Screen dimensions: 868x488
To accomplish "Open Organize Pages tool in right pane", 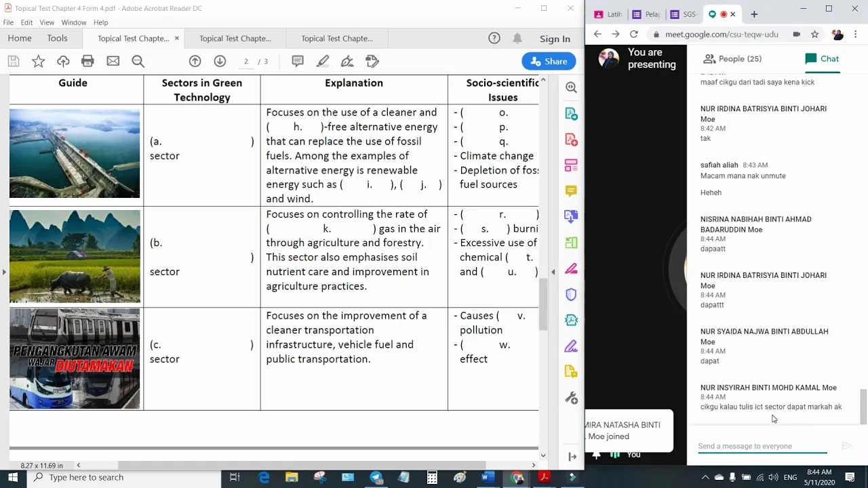I will coord(571,165).
